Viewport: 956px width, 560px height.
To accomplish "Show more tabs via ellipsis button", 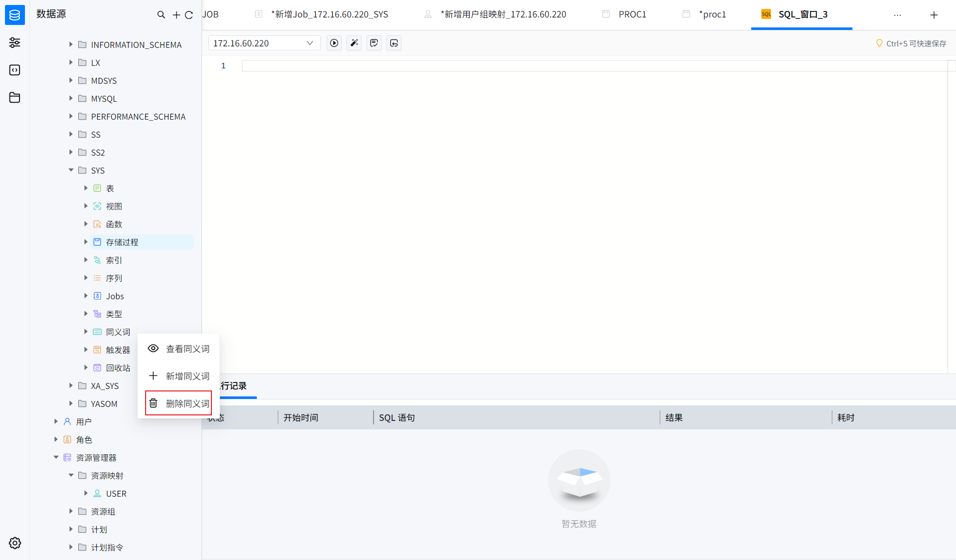I will click(x=898, y=15).
